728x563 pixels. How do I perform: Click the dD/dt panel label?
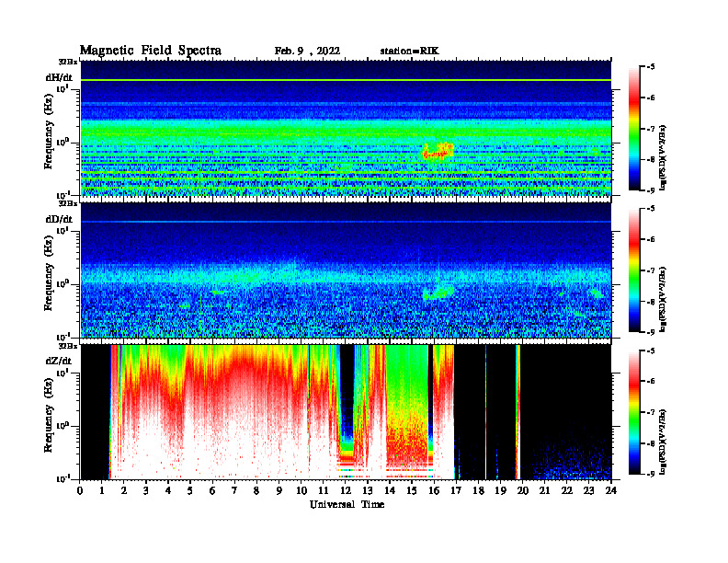tap(59, 219)
